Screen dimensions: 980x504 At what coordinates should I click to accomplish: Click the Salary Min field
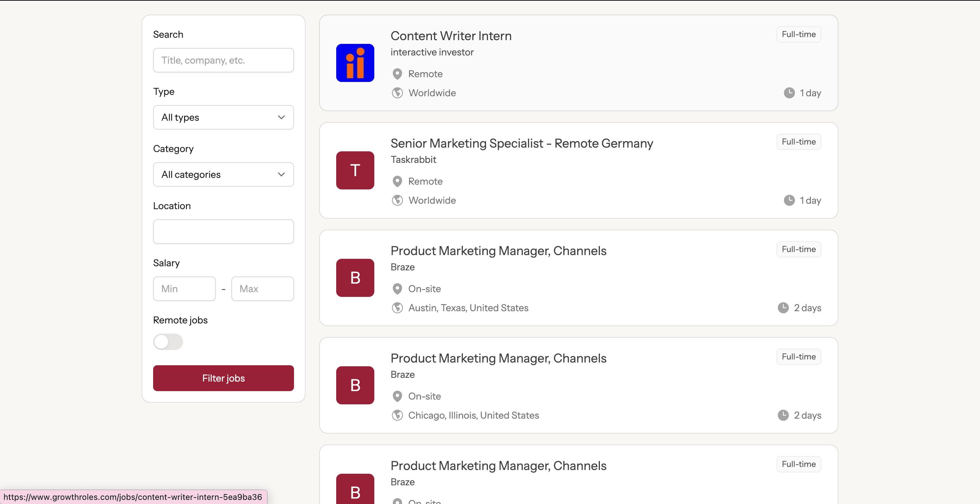184,289
